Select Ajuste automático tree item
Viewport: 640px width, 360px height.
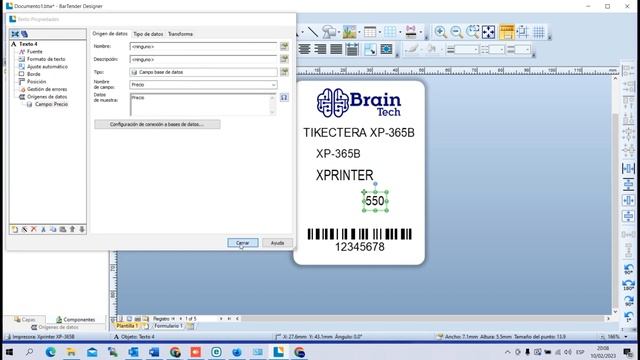(47, 67)
